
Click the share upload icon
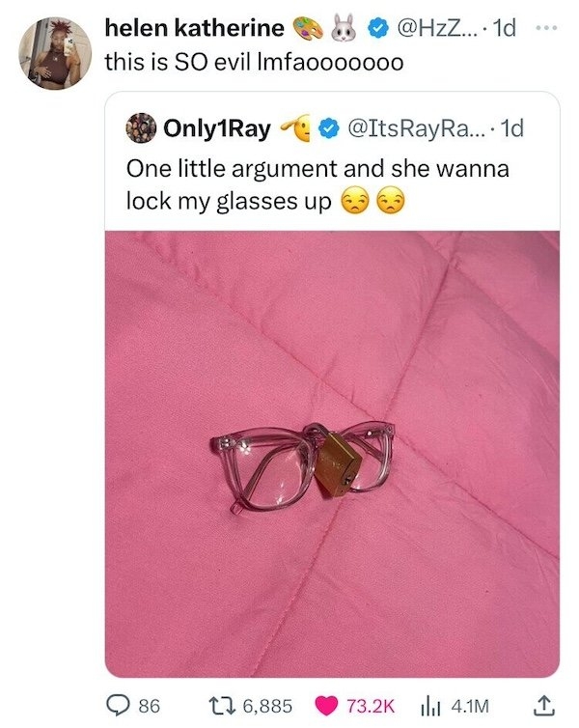(x=544, y=706)
